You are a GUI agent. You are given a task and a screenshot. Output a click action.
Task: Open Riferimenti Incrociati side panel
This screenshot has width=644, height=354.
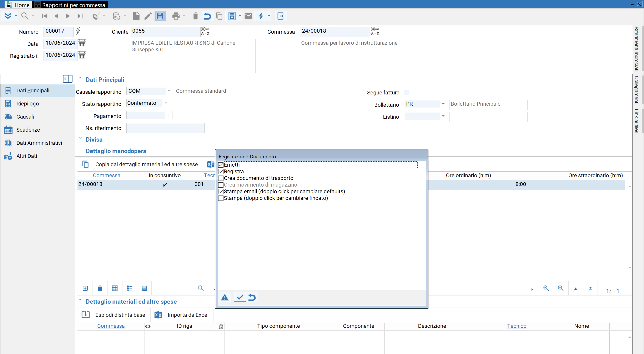coord(636,49)
